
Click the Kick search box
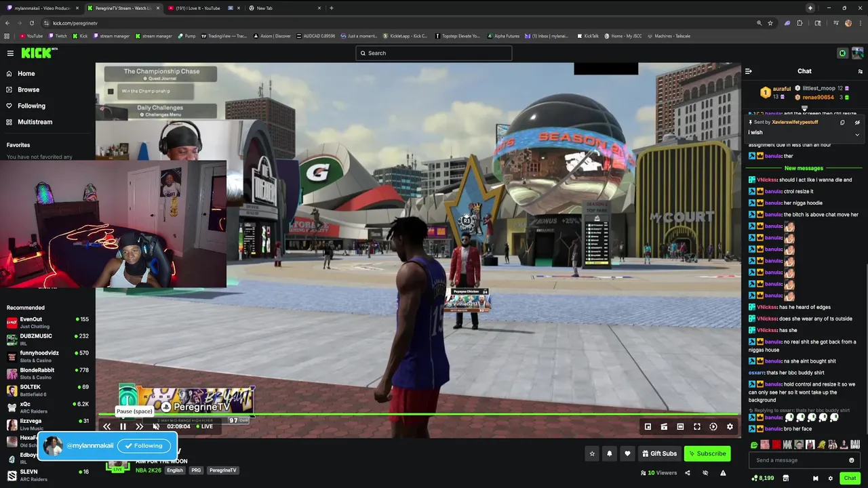coord(434,53)
